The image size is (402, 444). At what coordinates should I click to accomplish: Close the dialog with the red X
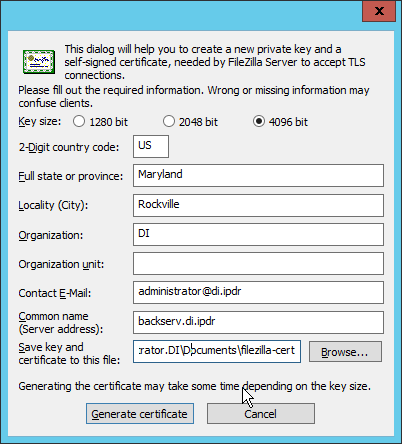tap(379, 11)
